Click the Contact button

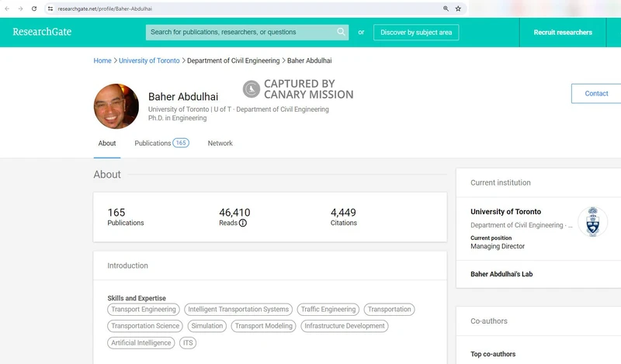click(596, 93)
